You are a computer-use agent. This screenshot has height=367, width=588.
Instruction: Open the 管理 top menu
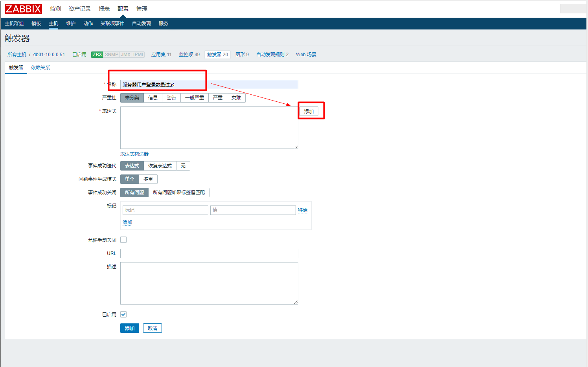click(x=142, y=9)
